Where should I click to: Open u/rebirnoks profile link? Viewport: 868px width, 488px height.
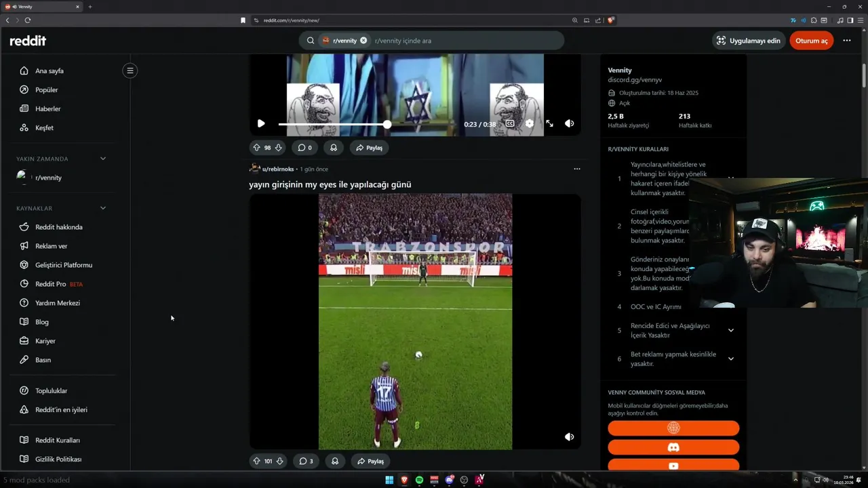278,169
